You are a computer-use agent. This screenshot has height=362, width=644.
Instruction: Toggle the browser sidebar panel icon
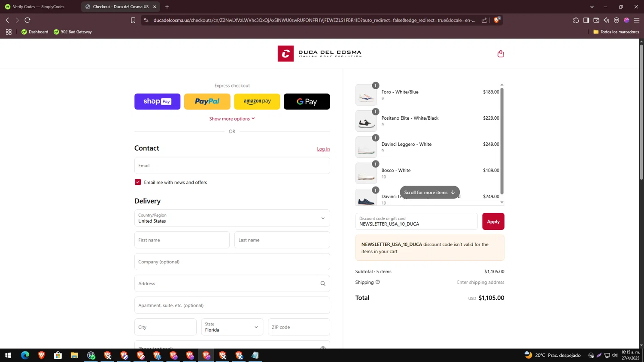(x=586, y=20)
